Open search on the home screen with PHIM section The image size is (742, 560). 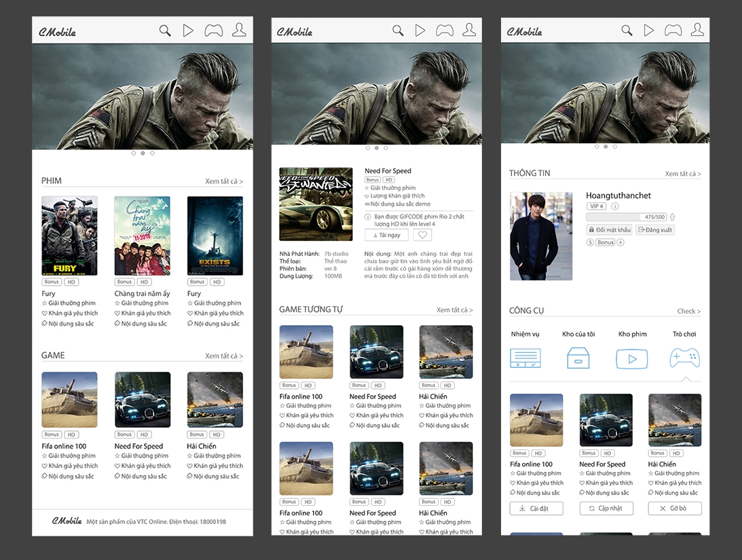165,31
